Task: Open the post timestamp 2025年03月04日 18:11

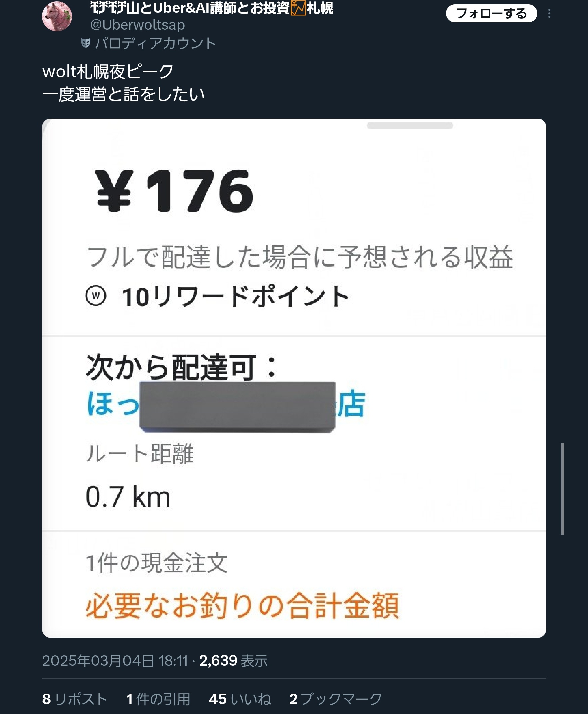Action: (115, 660)
